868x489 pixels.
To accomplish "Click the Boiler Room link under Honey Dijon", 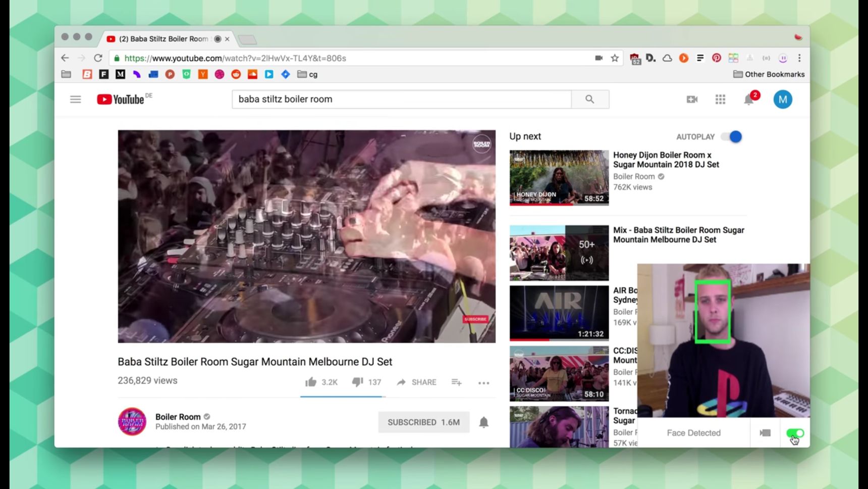I will (x=634, y=176).
